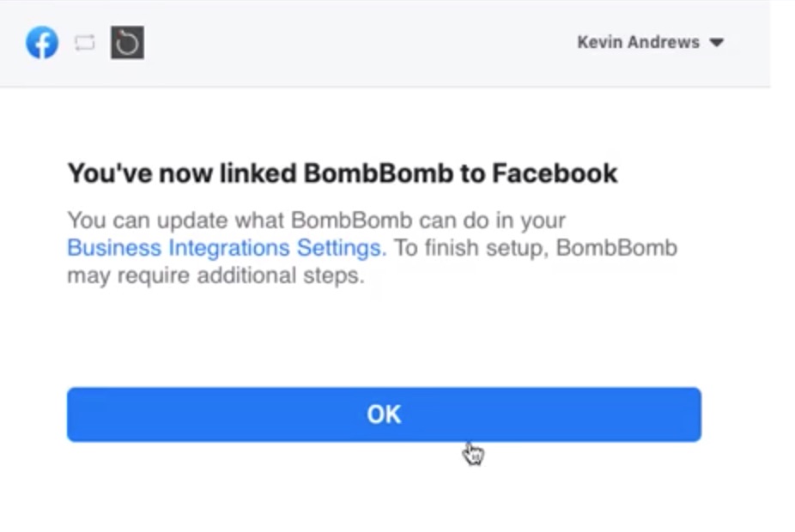Viewport: 795px width, 532px height.
Task: Confirm with the blue OK button
Action: click(384, 414)
